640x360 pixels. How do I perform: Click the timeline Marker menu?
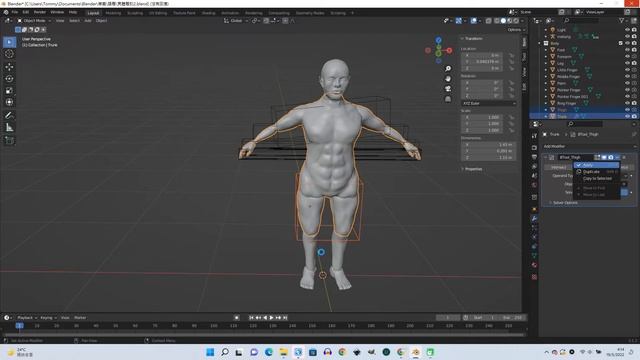(x=80, y=318)
